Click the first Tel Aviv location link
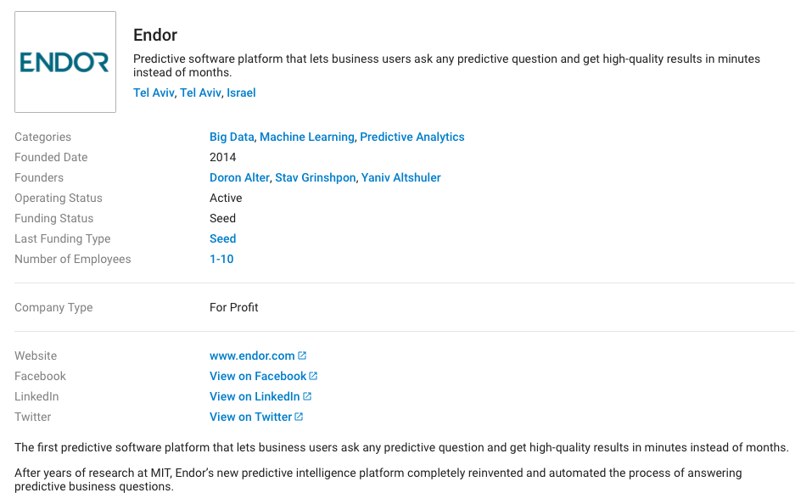The width and height of the screenshot is (812, 504). (154, 92)
